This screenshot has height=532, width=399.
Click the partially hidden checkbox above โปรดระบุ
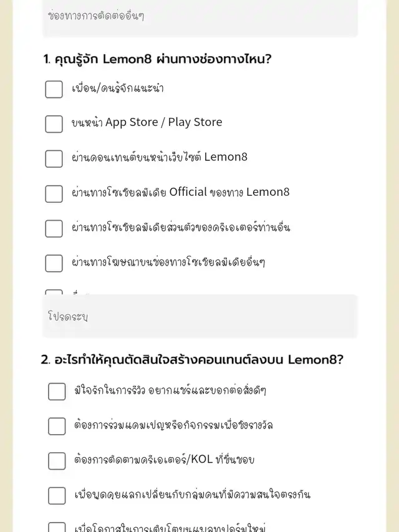(x=54, y=292)
